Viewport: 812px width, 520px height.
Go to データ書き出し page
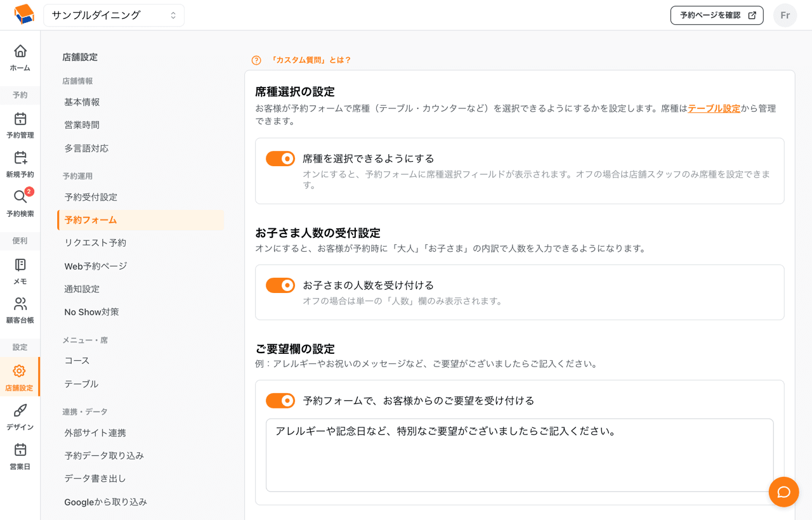pos(95,479)
